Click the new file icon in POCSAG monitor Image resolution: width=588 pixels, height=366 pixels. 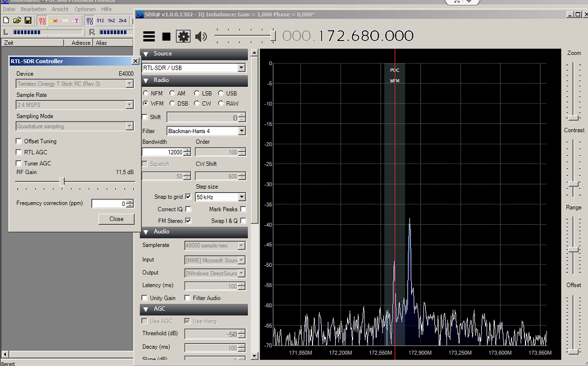6,20
